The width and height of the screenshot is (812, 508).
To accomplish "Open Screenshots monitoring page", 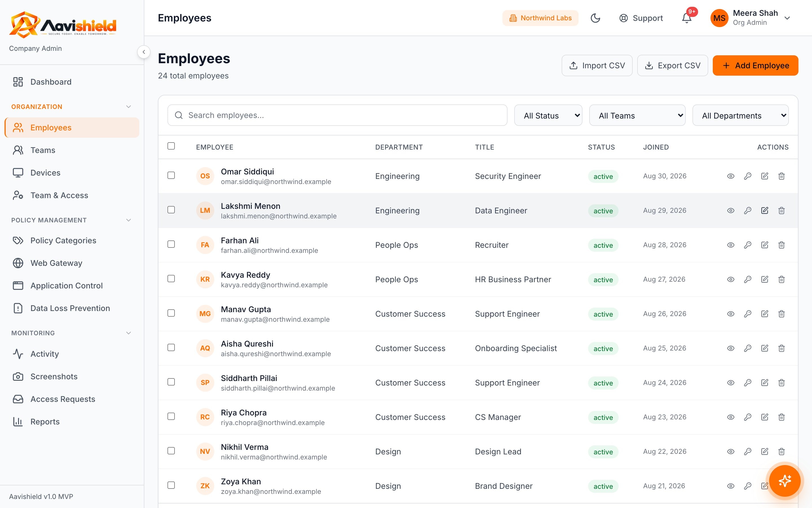I will click(72, 377).
